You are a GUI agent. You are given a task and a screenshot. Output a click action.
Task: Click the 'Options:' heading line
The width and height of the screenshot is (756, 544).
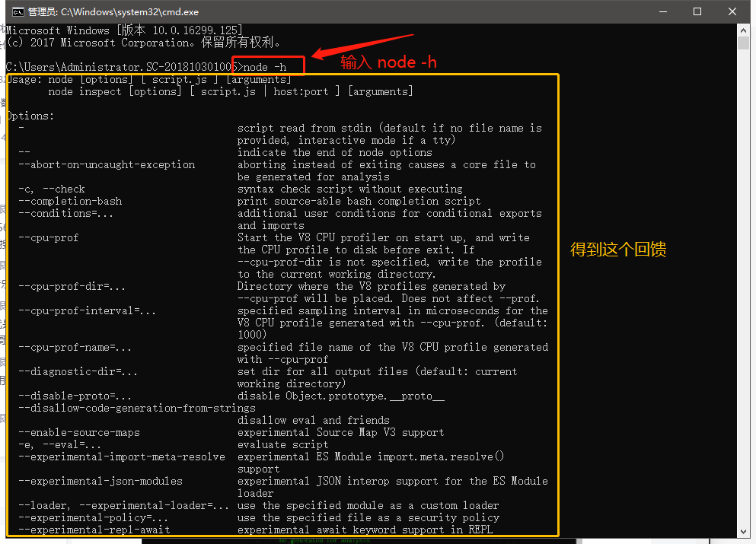(30, 116)
